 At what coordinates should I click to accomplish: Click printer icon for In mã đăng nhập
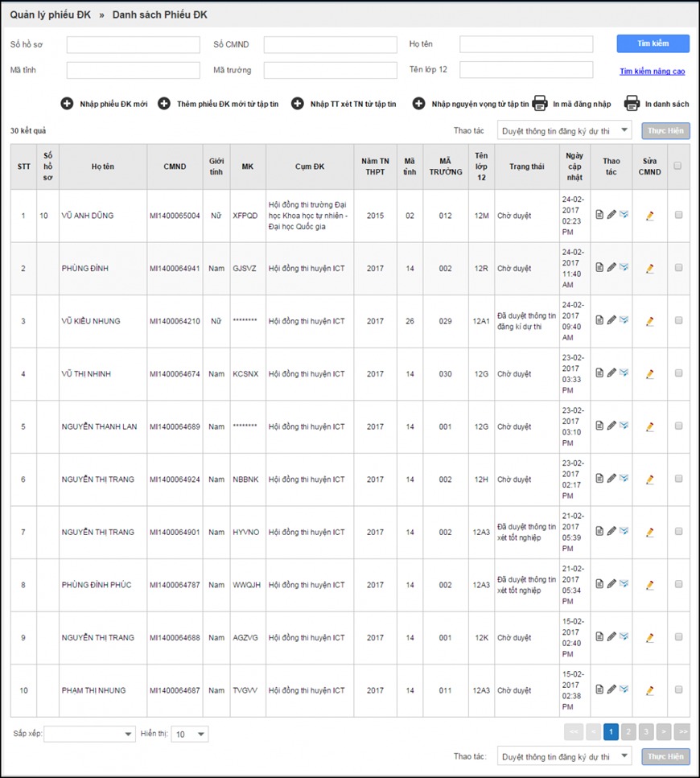pyautogui.click(x=541, y=104)
